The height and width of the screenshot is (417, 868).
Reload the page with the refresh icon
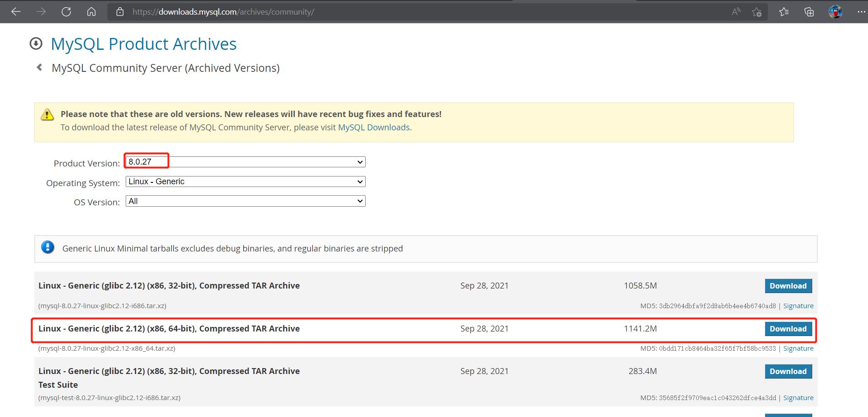click(66, 12)
